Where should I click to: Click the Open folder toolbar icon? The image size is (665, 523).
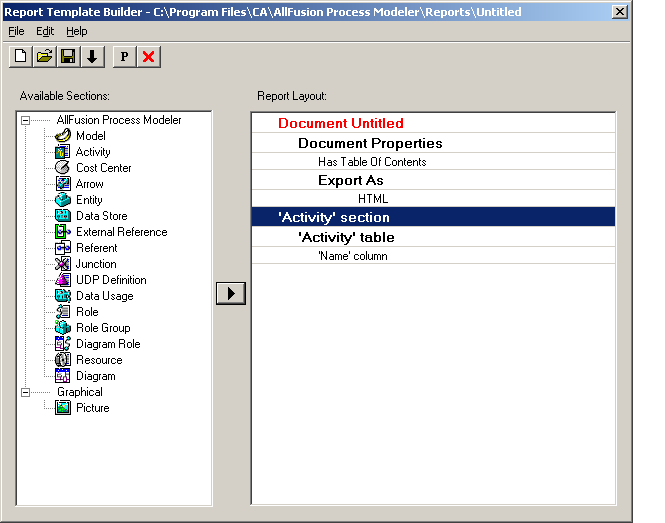click(x=45, y=56)
